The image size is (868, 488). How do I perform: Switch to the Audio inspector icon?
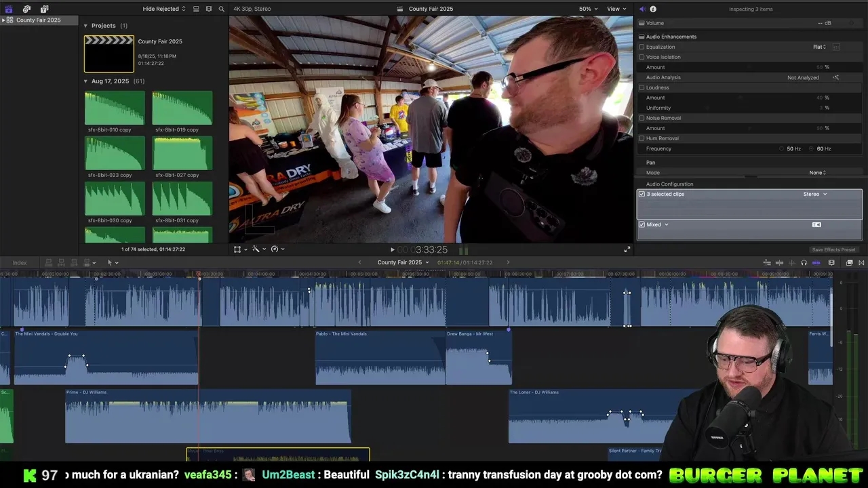[x=642, y=9]
